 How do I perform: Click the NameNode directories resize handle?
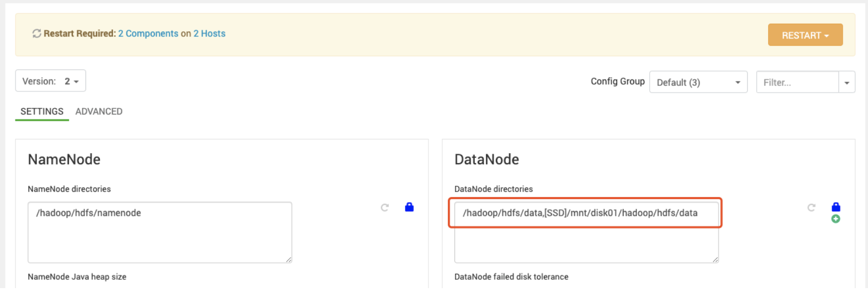[x=288, y=259]
